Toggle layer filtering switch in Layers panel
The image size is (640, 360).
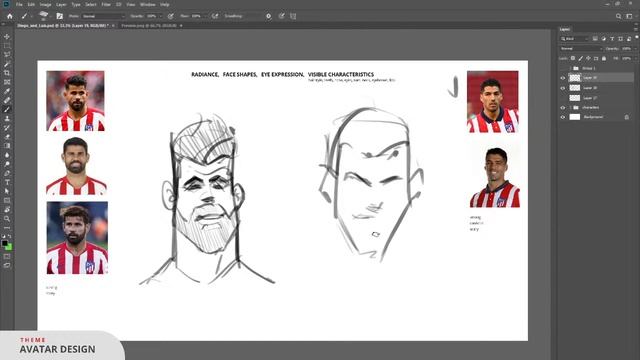636,38
